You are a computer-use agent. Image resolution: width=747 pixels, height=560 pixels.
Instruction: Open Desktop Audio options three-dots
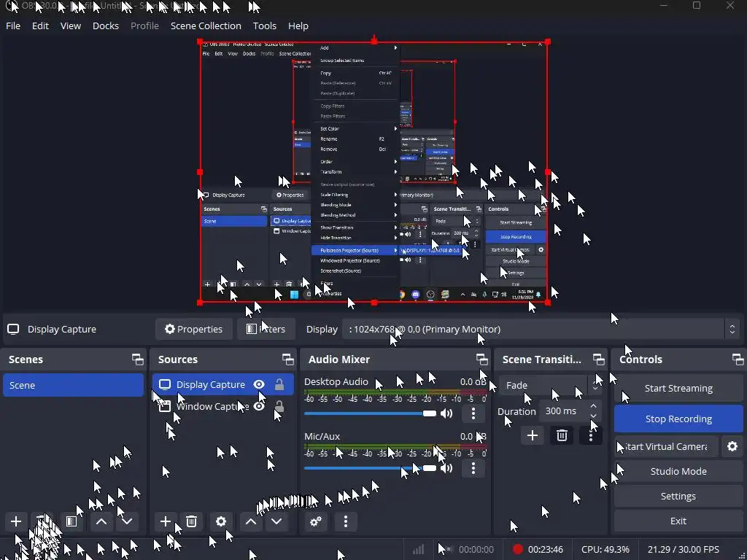click(x=473, y=413)
